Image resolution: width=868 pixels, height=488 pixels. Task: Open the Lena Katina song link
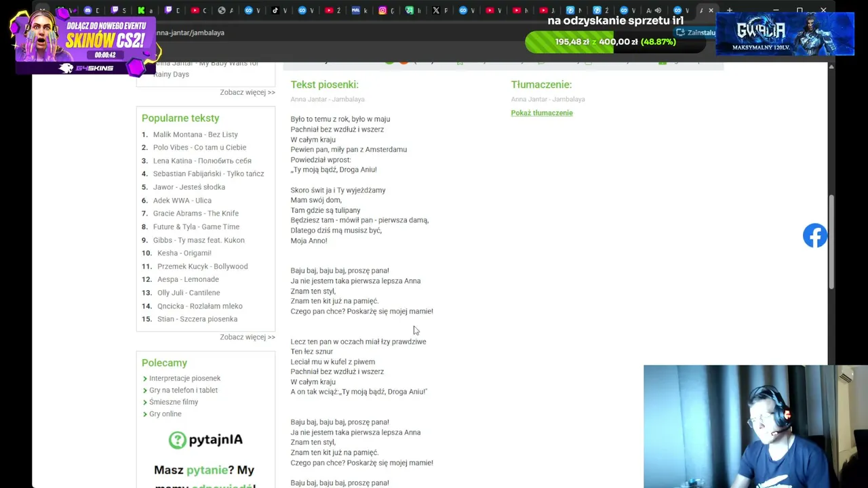(x=202, y=161)
